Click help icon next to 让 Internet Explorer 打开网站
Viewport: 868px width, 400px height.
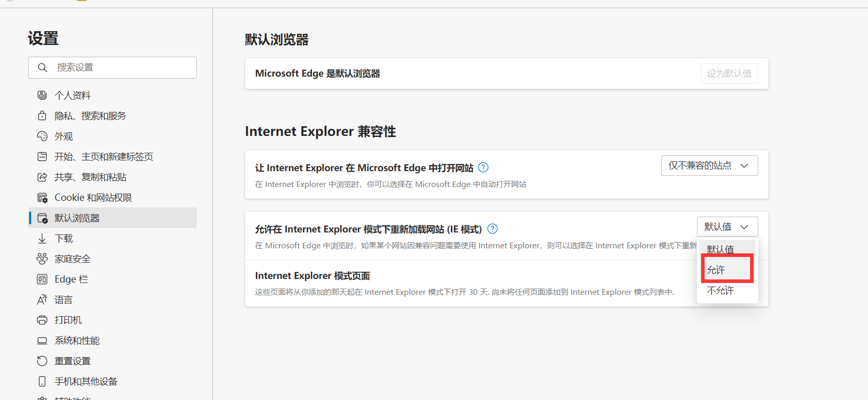[483, 168]
